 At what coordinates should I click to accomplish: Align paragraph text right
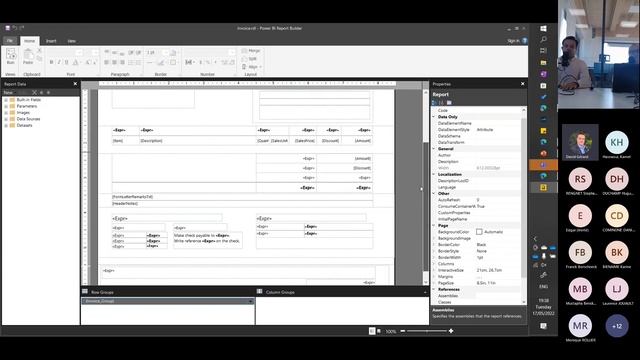(122, 62)
